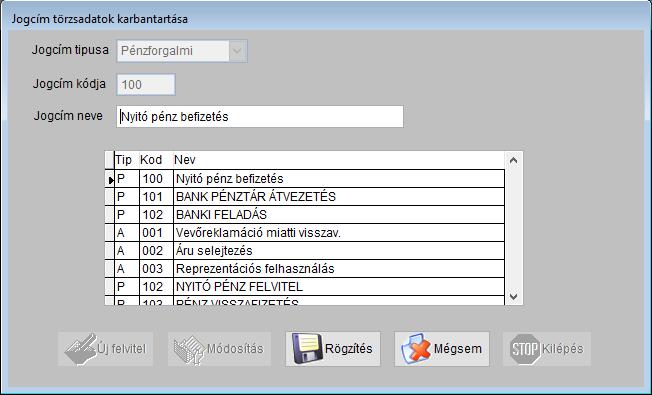
Task: Select the partly visible 'PÉNZ VISSZAFIZETÉS' row
Action: (305, 301)
